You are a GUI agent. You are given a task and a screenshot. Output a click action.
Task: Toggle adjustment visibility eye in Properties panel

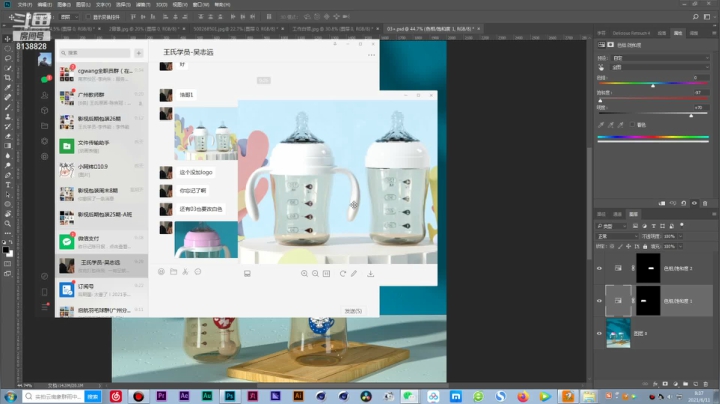pos(694,203)
